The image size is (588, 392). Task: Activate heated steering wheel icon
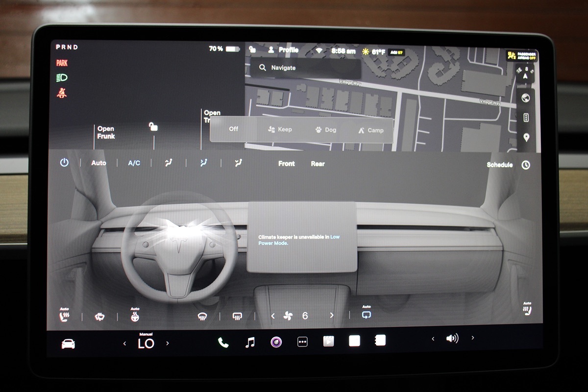pyautogui.click(x=135, y=317)
